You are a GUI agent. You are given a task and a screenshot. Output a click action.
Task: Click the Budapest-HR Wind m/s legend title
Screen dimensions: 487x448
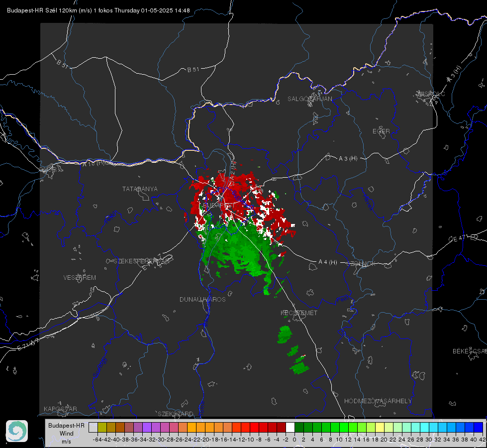(x=67, y=434)
